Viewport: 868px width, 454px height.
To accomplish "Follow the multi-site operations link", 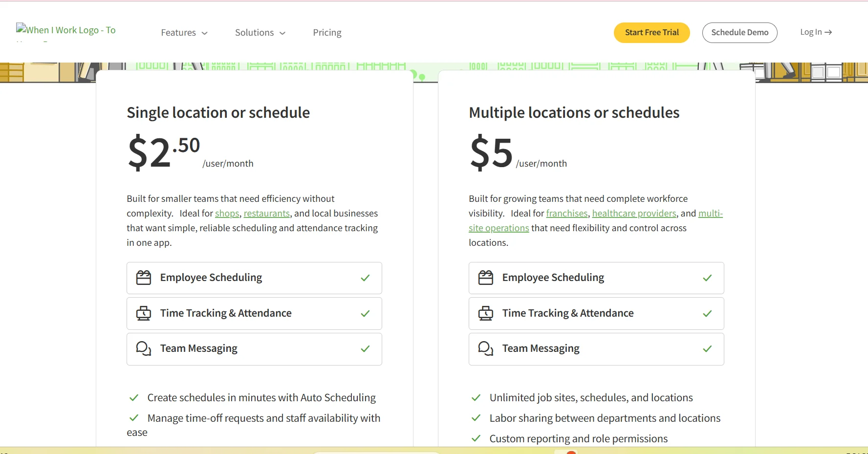I will (x=499, y=228).
